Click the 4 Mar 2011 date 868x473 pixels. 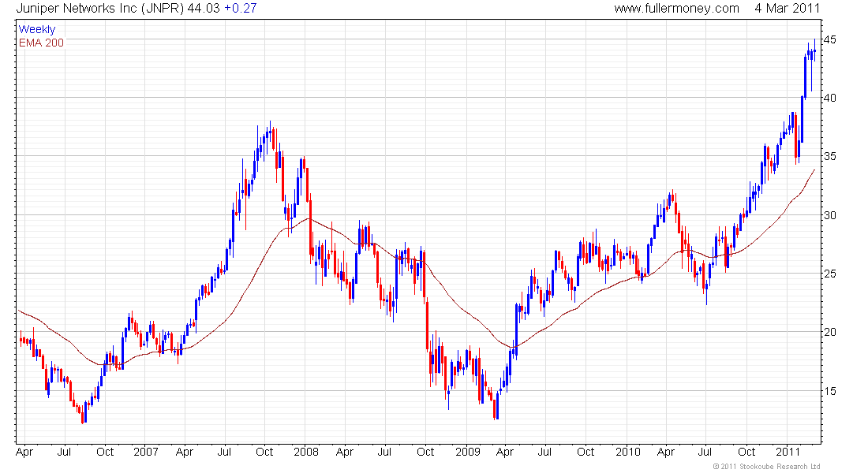(x=787, y=9)
